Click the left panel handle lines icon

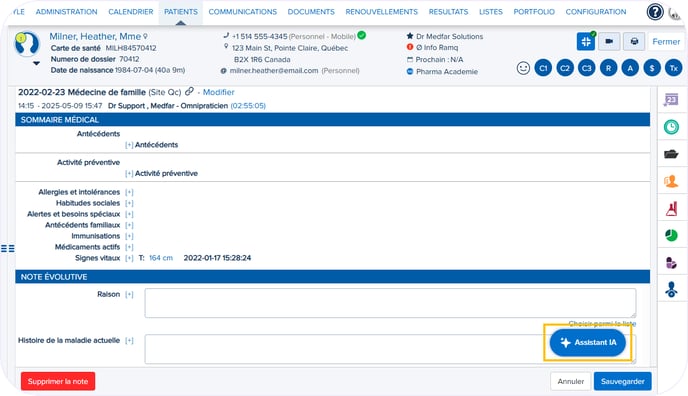click(7, 249)
